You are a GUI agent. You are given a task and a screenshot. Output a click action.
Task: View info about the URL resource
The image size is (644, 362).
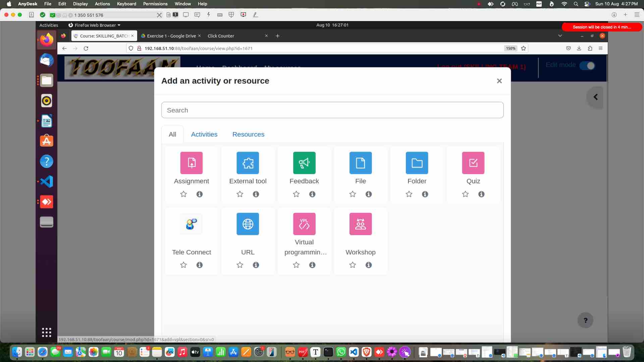pos(256,265)
